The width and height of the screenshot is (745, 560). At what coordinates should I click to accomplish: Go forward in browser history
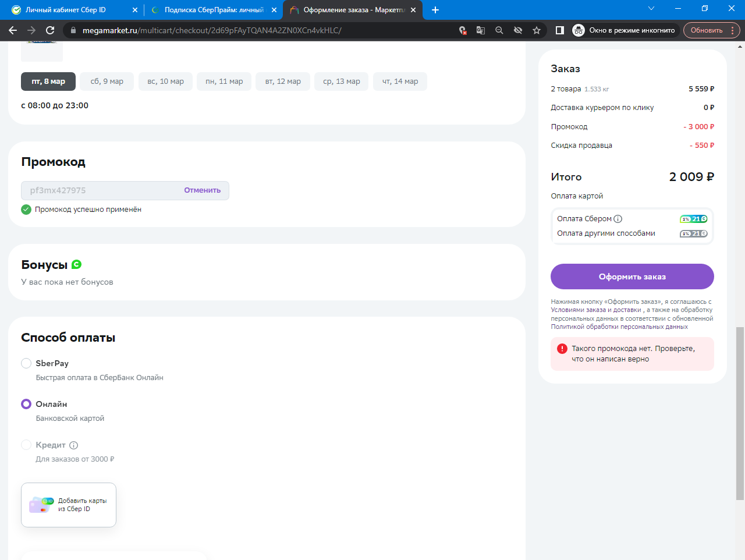[x=31, y=30]
